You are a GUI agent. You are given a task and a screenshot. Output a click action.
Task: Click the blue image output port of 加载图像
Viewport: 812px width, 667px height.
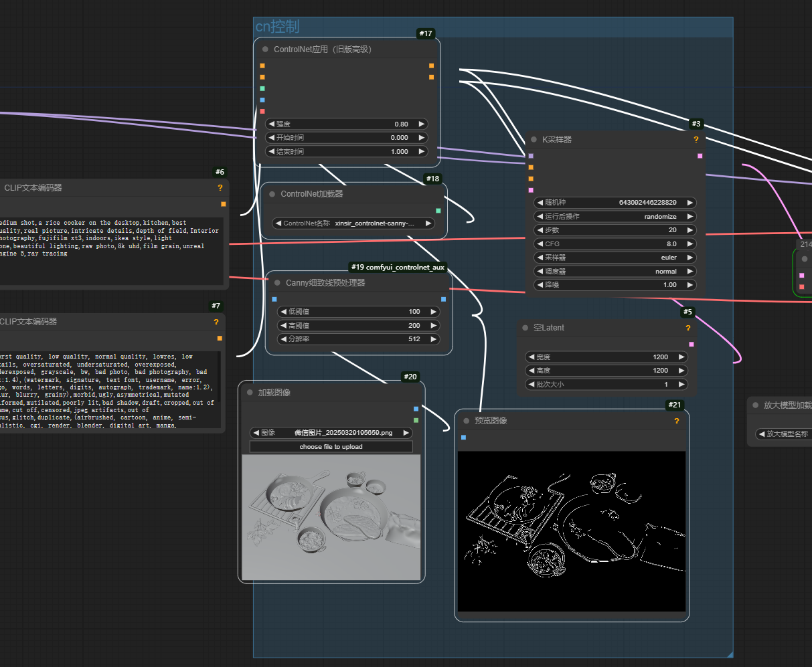click(x=416, y=409)
